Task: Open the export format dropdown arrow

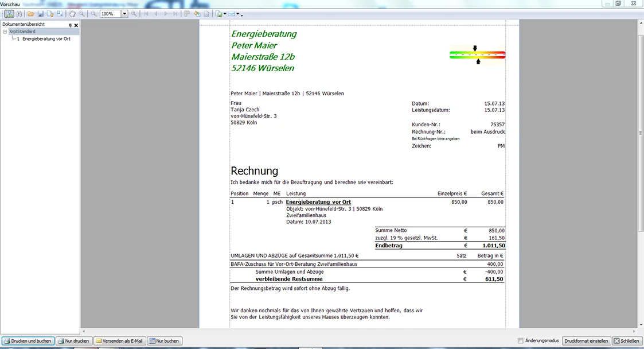Action: [225, 14]
